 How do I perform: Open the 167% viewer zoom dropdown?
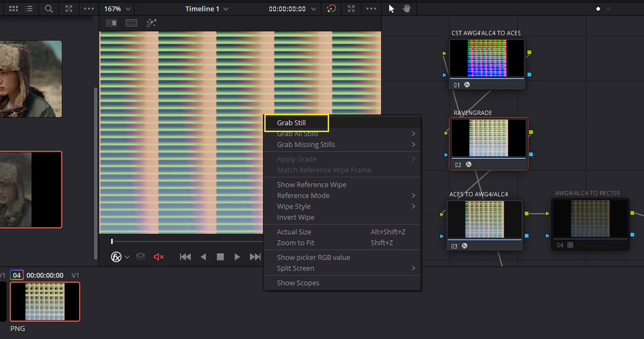pyautogui.click(x=118, y=9)
